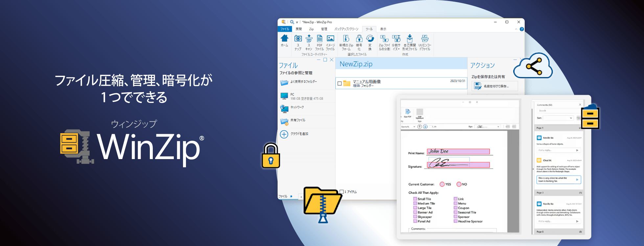
Task: Open よく使用するフォルダー
Action: coord(304,82)
